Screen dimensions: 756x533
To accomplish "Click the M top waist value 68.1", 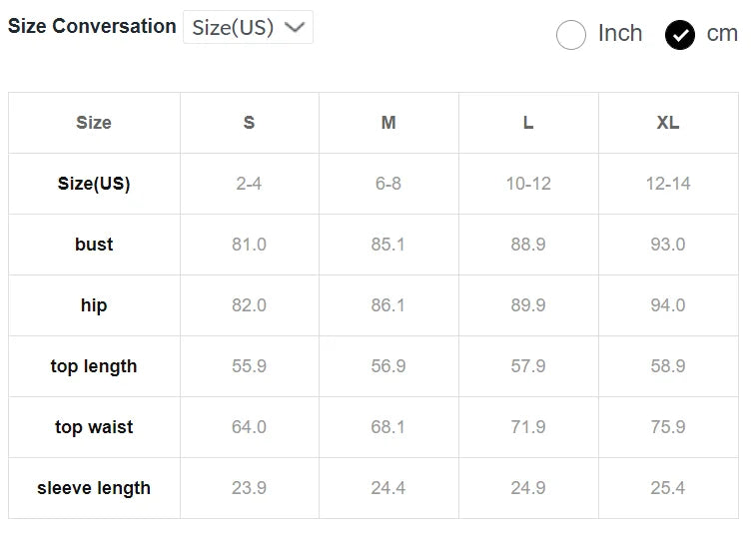I will (388, 427).
